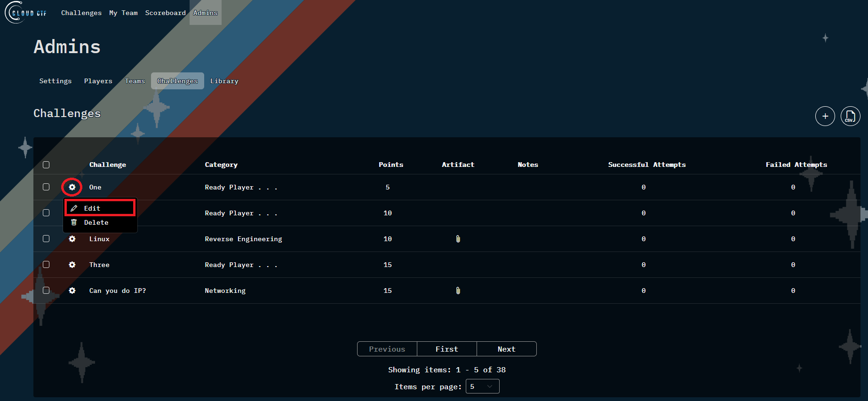Choose Edit in the context menu
868x401 pixels.
(x=100, y=208)
